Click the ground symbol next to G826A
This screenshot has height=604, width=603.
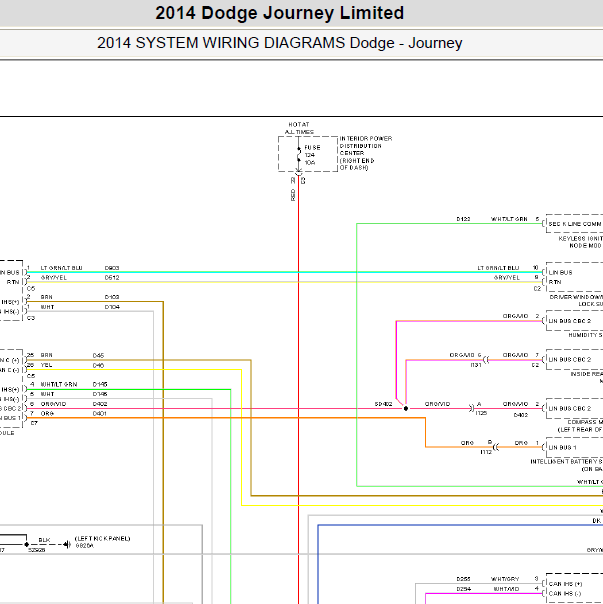click(x=67, y=545)
